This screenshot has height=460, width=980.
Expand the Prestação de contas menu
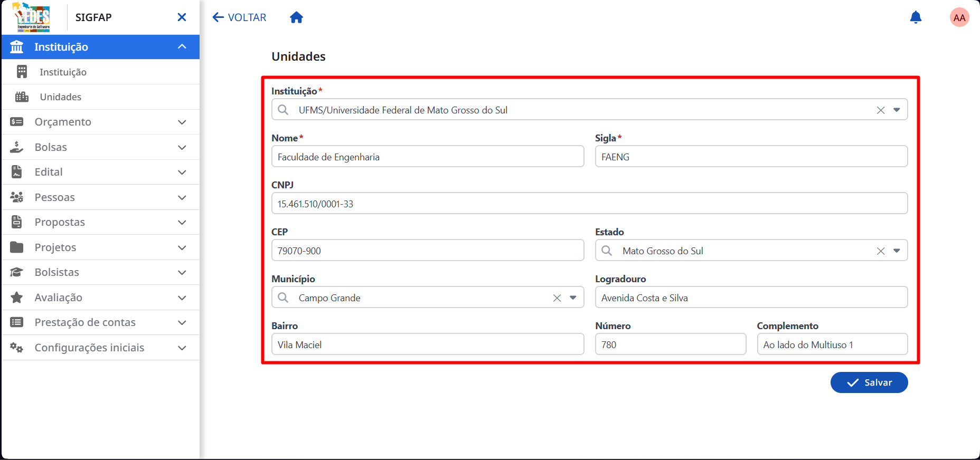pyautogui.click(x=100, y=322)
